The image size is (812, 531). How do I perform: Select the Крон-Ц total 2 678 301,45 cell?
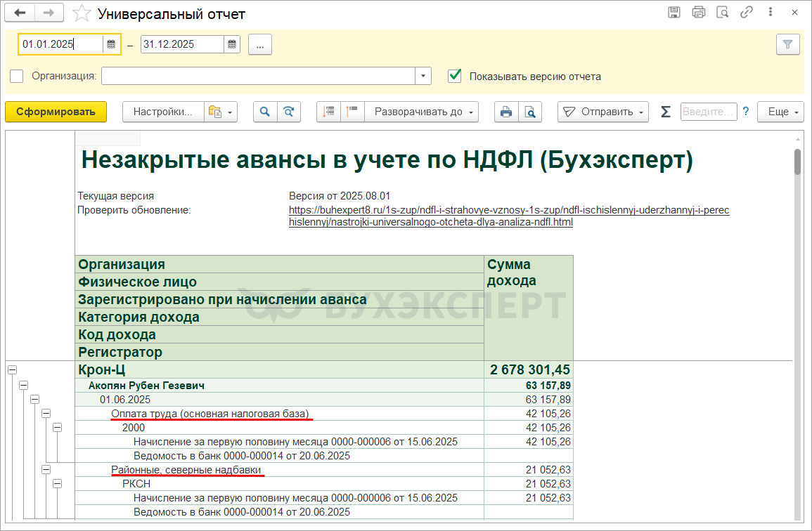coord(529,369)
